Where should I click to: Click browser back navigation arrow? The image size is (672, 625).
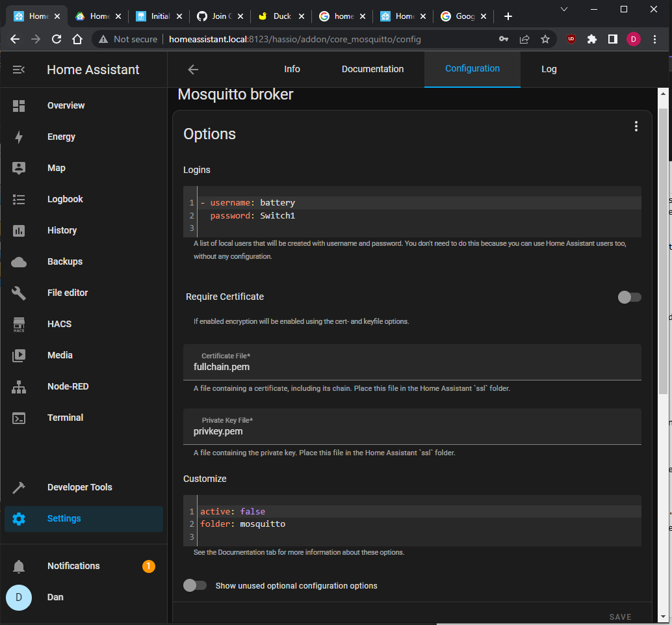(x=15, y=40)
